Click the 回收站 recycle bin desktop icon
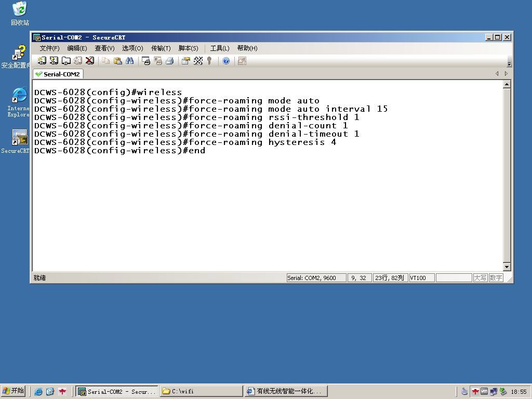 click(20, 14)
